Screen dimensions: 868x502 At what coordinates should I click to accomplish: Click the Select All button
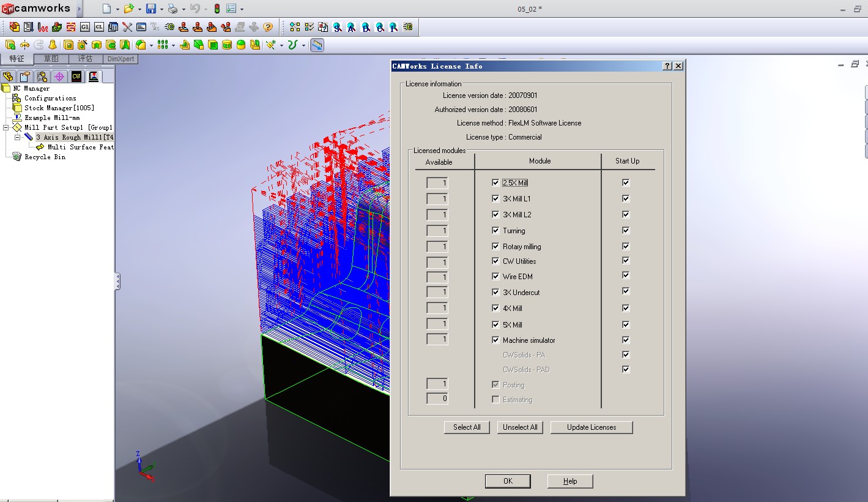pos(467,427)
